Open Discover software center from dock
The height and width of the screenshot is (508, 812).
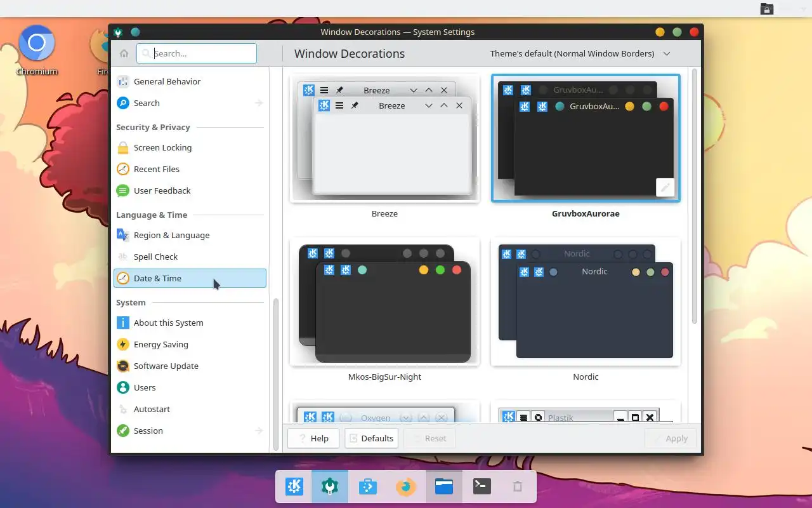pyautogui.click(x=368, y=487)
